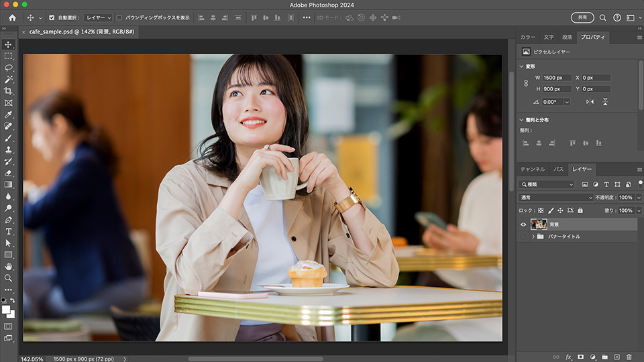Viewport: 644px width, 362px height.
Task: Select the Move tool
Action: (x=8, y=44)
